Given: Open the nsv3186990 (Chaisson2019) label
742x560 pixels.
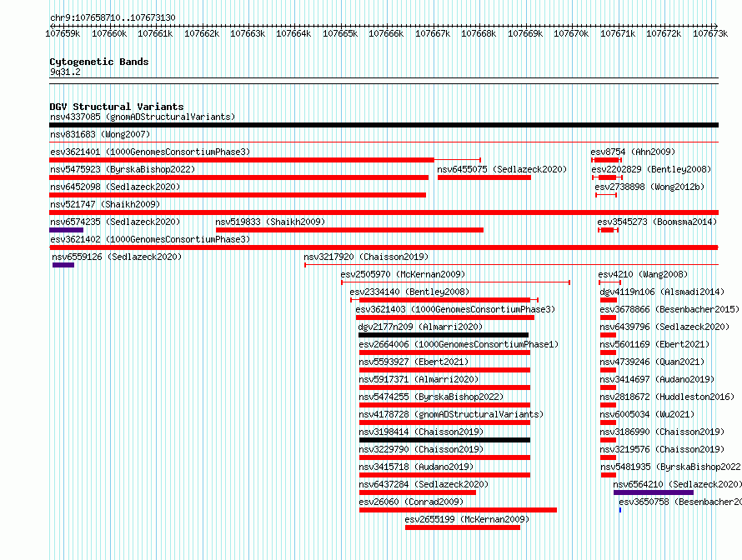Looking at the screenshot, I should point(662,432).
